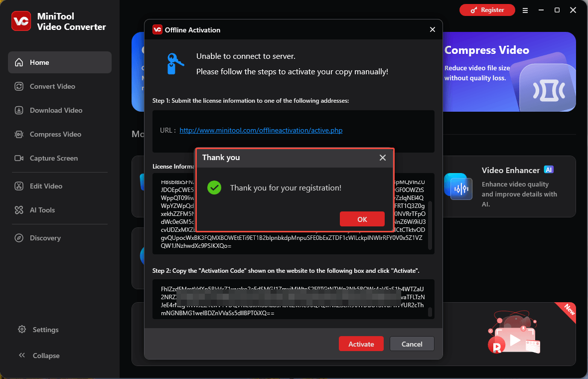Open the Video Enhancer card
Image resolution: width=588 pixels, height=379 pixels.
[x=509, y=187]
